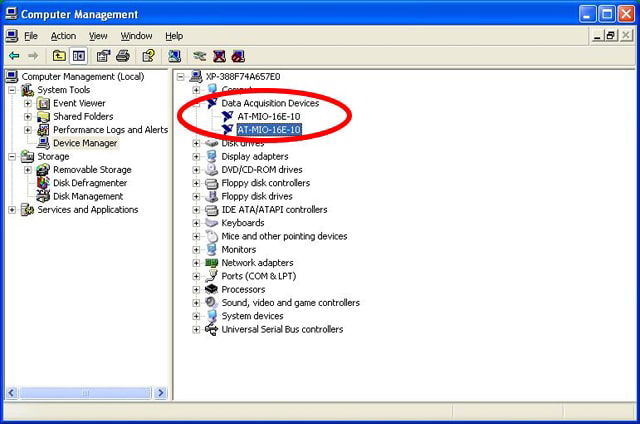640x424 pixels.
Task: Expand the Floppy disk controllers category
Action: [196, 183]
